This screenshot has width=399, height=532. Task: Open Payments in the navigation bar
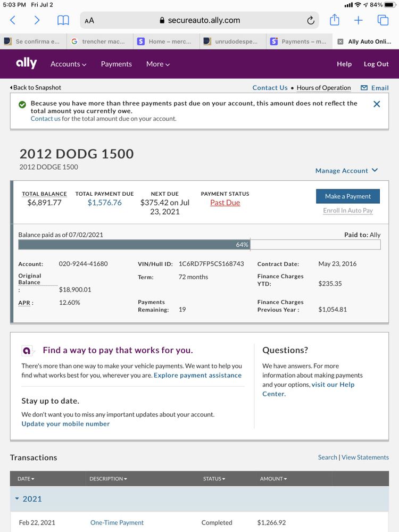tap(117, 64)
